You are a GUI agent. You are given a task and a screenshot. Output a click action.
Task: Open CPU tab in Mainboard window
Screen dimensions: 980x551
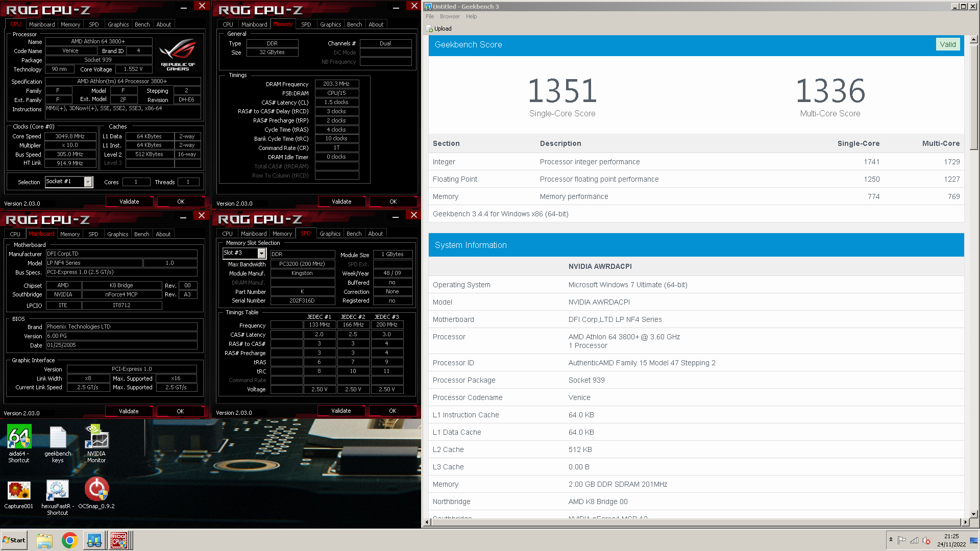pos(15,234)
